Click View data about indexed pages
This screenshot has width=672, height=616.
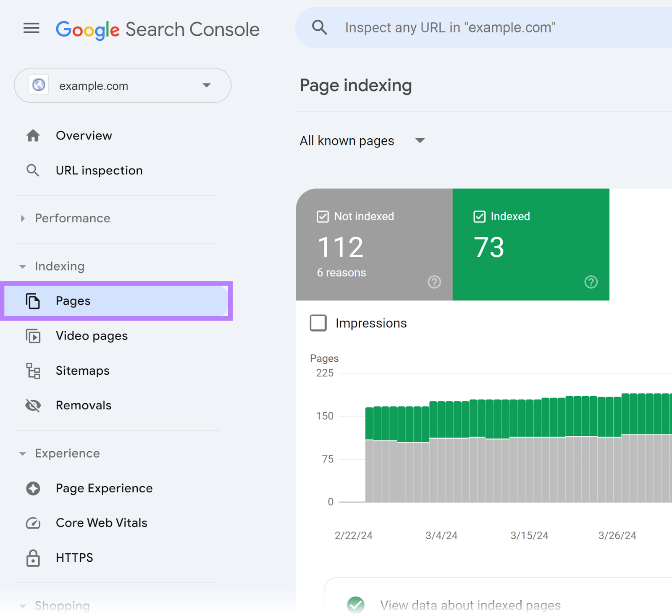[x=470, y=605]
